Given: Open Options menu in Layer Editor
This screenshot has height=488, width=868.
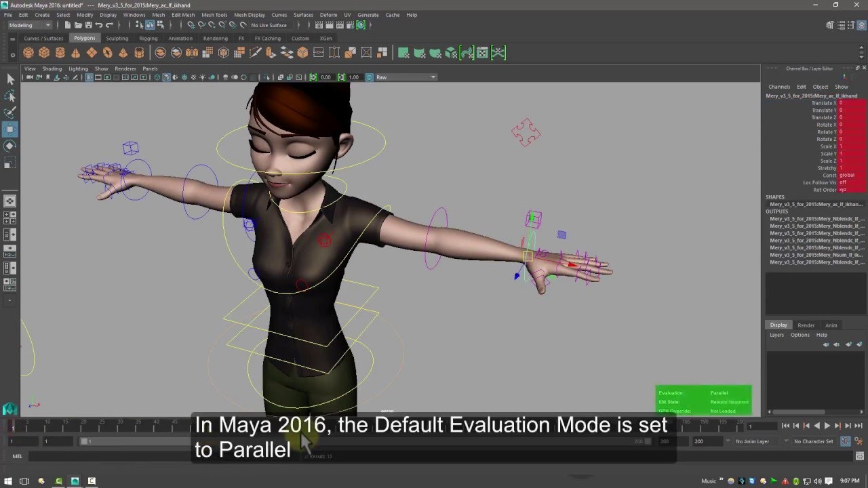Looking at the screenshot, I should [800, 335].
